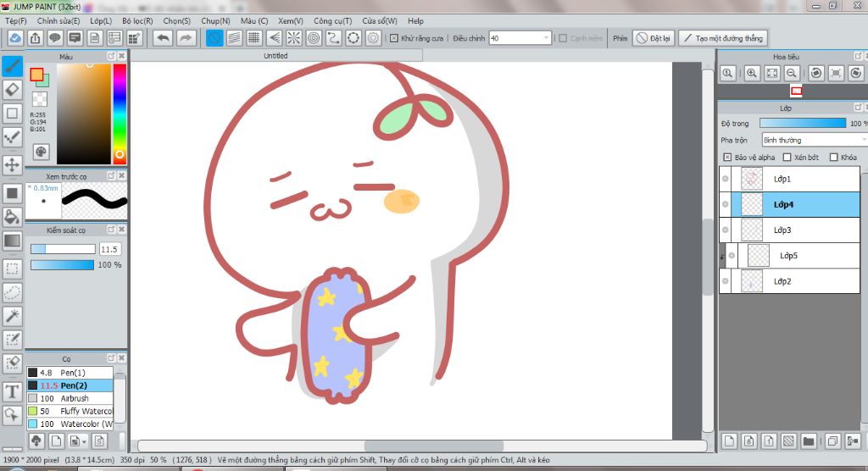868x471 pixels.
Task: Toggle snap off (highlighted circle icon)
Action: coord(214,38)
